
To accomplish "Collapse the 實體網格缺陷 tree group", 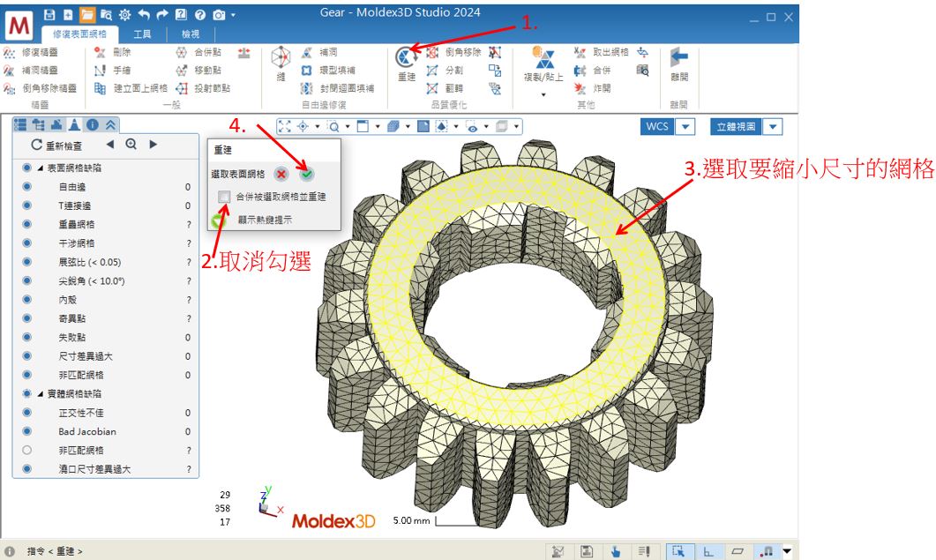I will (x=40, y=394).
